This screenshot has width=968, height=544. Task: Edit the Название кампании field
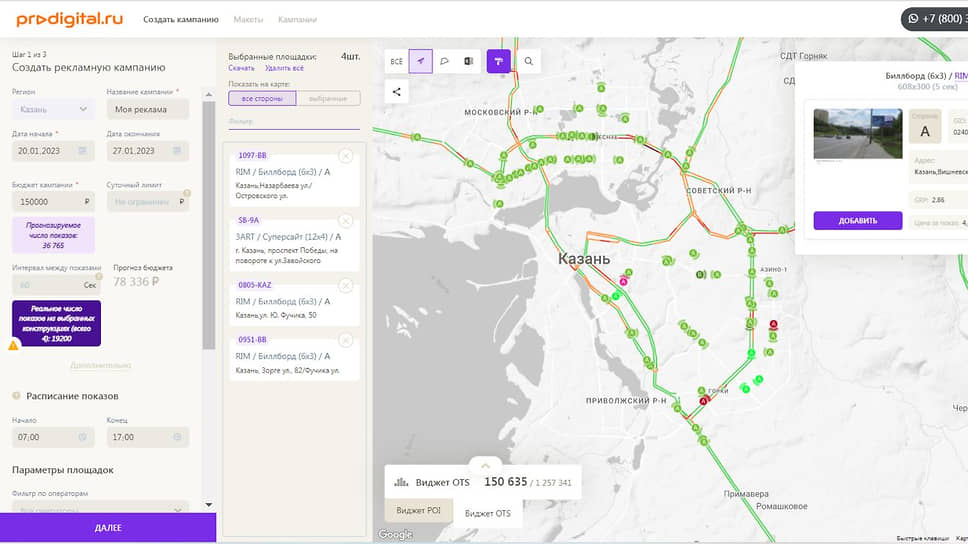(x=148, y=109)
